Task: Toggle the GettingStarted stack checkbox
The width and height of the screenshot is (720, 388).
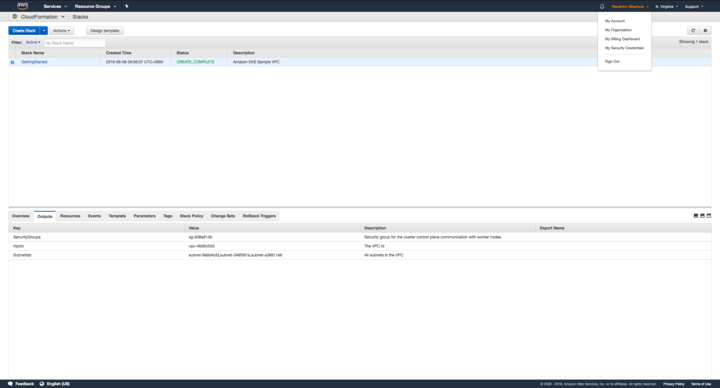Action: click(x=12, y=62)
